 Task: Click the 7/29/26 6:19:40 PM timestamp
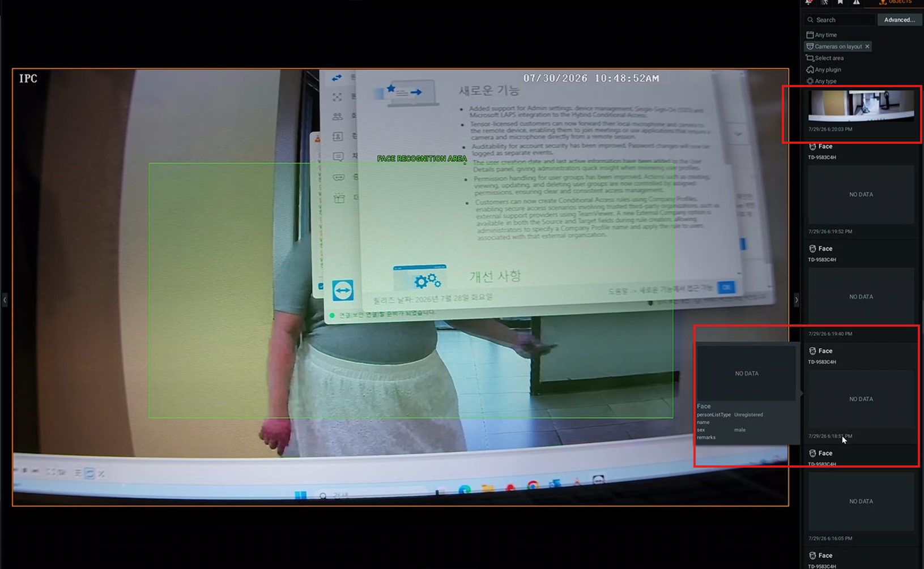[x=830, y=334]
